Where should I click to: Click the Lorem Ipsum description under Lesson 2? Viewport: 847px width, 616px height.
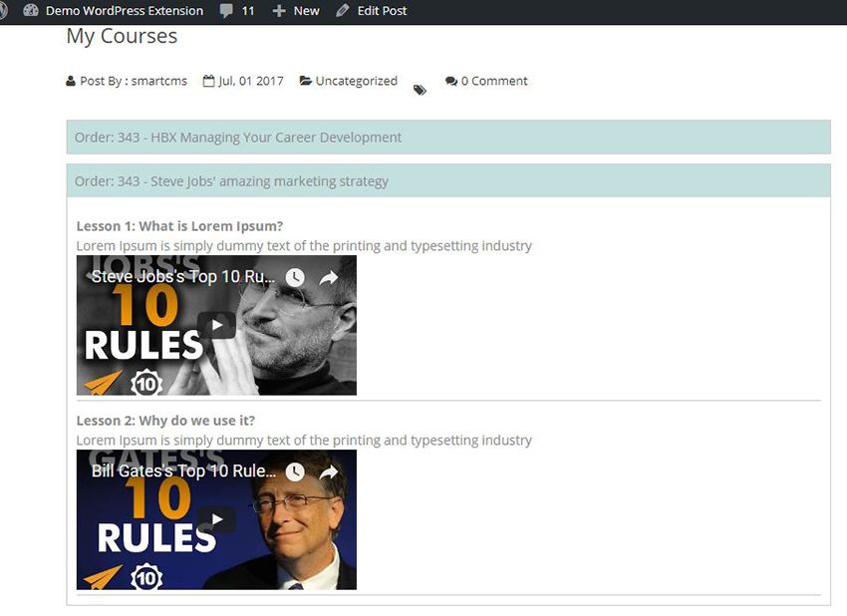[304, 441]
